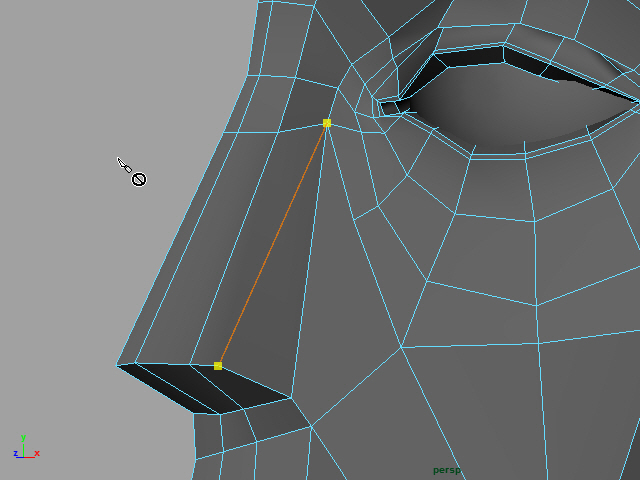Click the orange highlighted edge along the nose
This screenshot has width=640, height=480.
(272, 244)
